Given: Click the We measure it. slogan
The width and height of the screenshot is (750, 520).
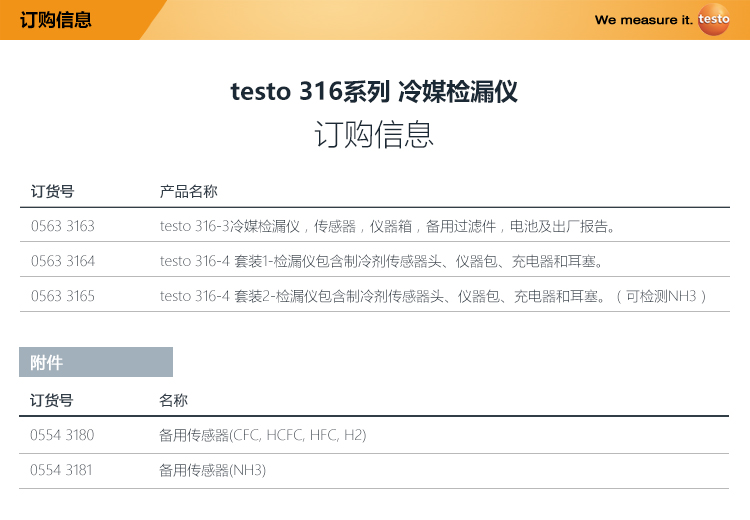Looking at the screenshot, I should (643, 20).
